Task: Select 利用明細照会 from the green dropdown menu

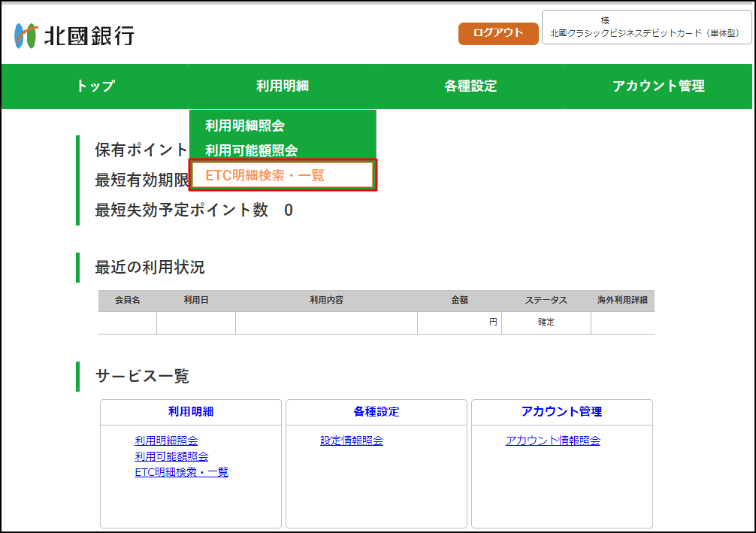Action: pyautogui.click(x=245, y=126)
